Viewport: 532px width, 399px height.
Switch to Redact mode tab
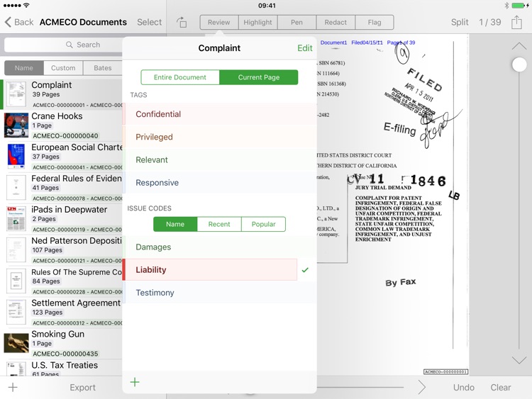click(336, 23)
